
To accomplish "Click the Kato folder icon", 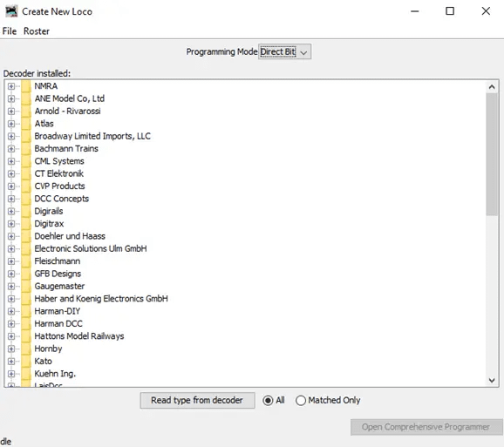I will [x=26, y=361].
